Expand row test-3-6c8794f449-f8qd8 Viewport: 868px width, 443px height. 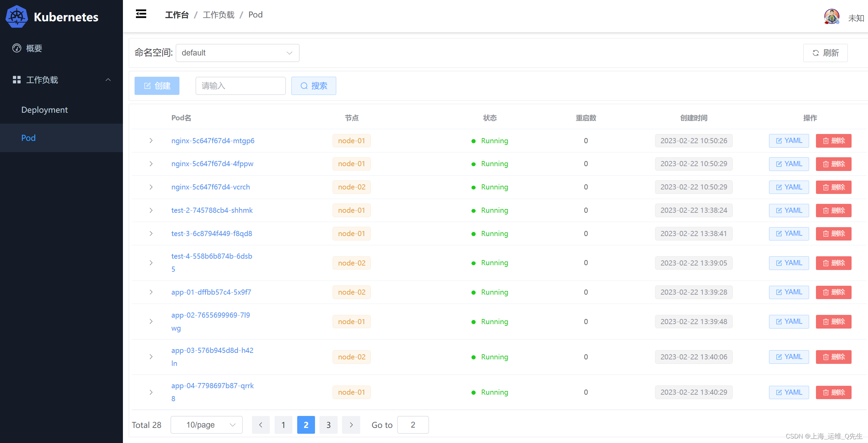pos(151,234)
